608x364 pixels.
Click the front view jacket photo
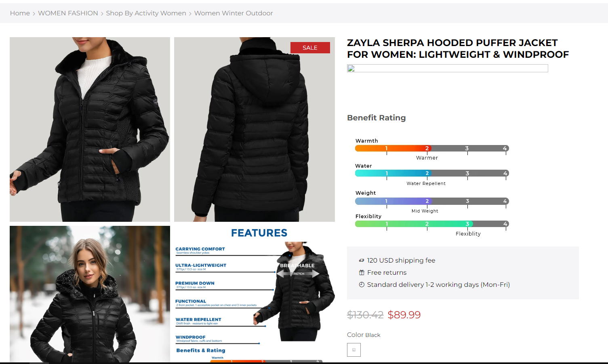(x=90, y=129)
